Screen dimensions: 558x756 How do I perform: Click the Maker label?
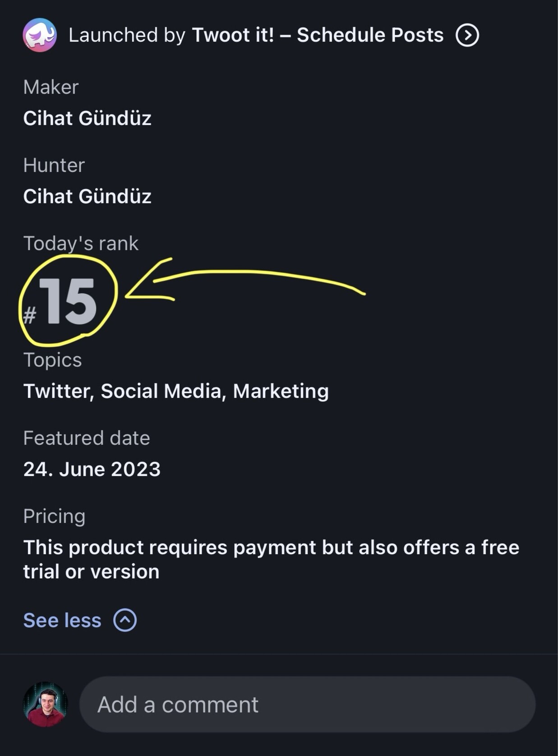pos(51,87)
